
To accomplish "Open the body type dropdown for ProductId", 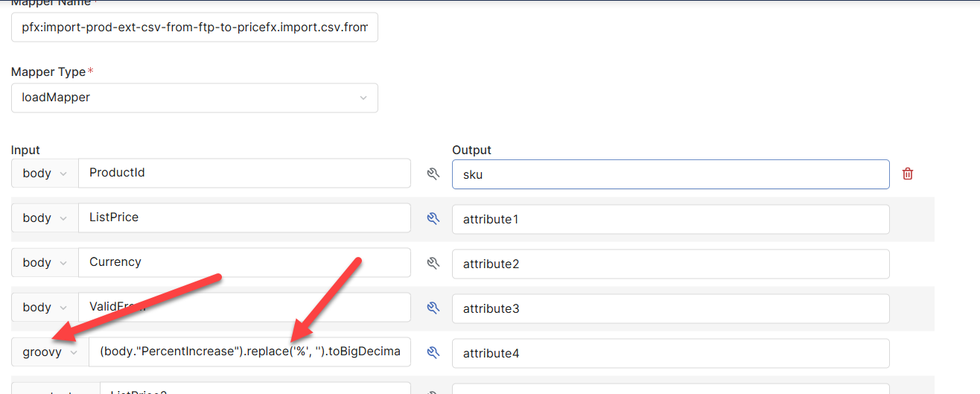I will (x=44, y=174).
